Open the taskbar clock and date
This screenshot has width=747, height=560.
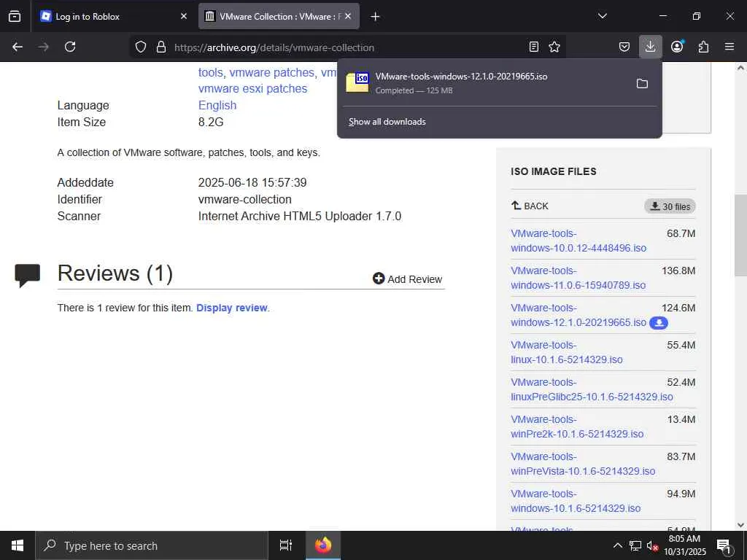tap(684, 545)
